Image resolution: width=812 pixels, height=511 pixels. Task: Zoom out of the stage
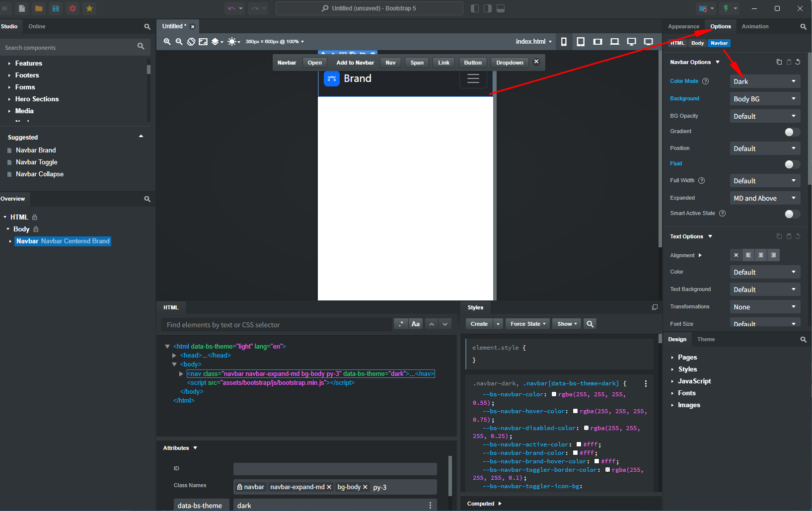179,42
